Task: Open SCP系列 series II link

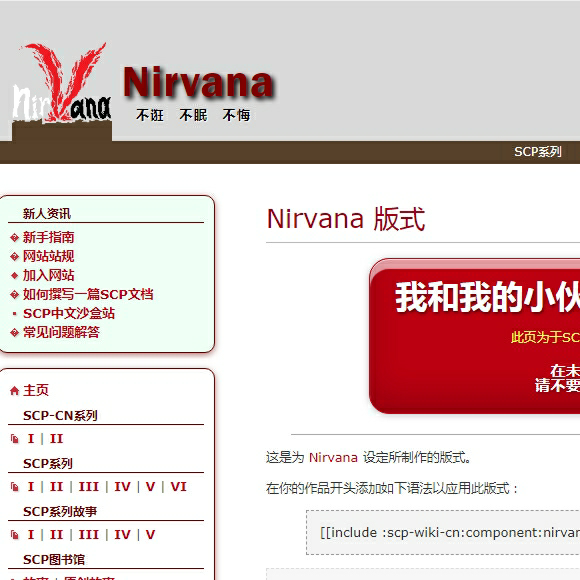Action: point(56,487)
